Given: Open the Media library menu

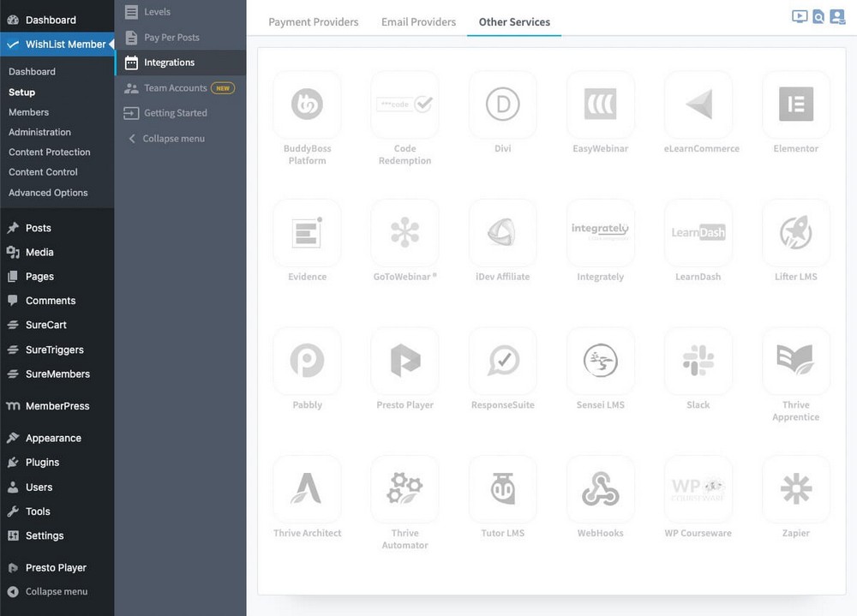Looking at the screenshot, I should pyautogui.click(x=57, y=252).
